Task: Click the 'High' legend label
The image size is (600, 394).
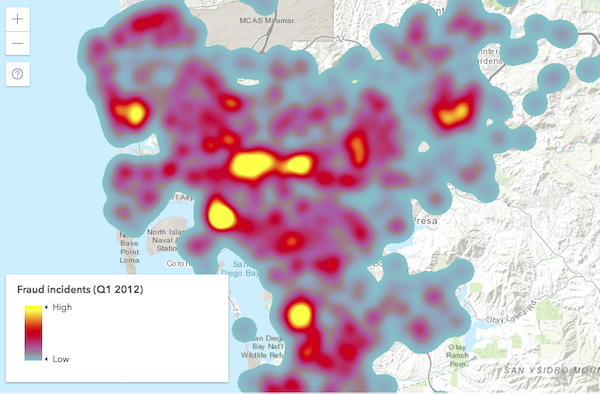Action: click(x=62, y=307)
